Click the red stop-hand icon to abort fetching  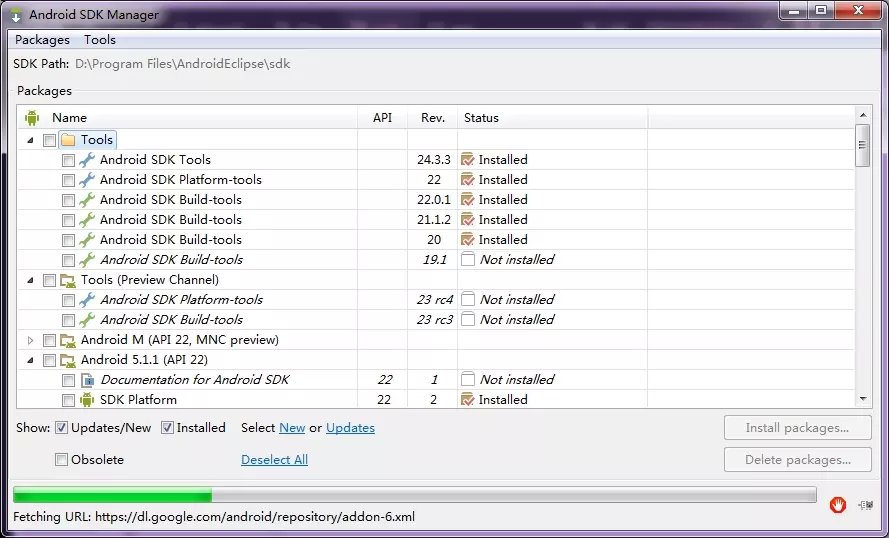pyautogui.click(x=837, y=505)
